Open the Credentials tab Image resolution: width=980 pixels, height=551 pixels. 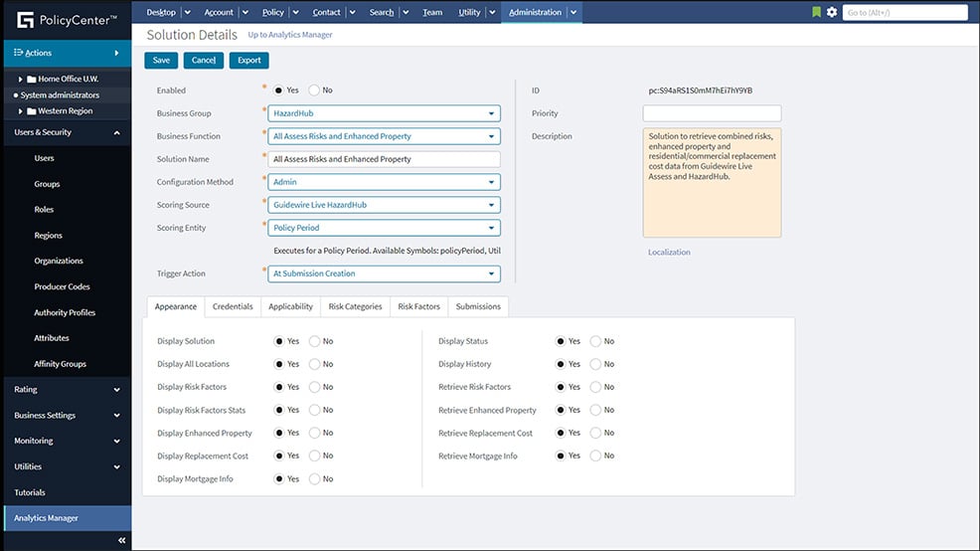(x=233, y=306)
